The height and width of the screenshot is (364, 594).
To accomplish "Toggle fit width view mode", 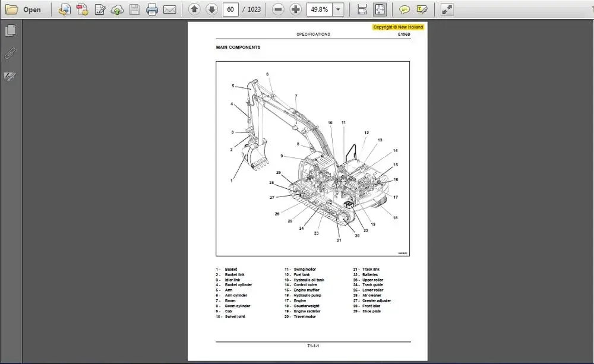I will [x=361, y=9].
